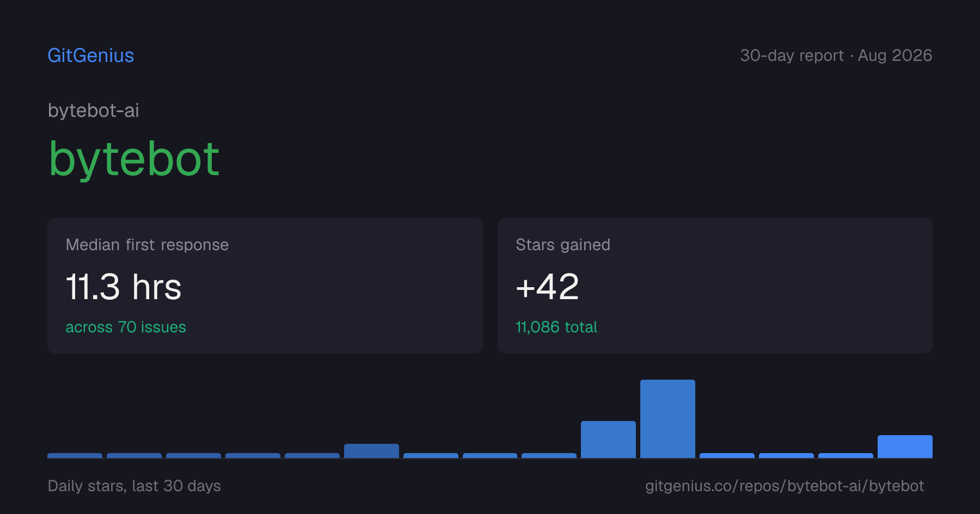The image size is (980, 514).
Task: Open the Median first response card
Action: 265,286
